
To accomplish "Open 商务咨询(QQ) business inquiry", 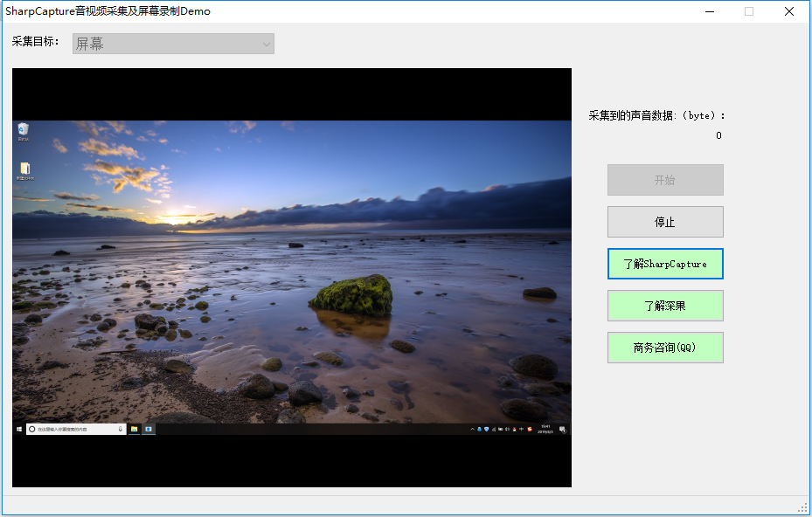I will 665,348.
